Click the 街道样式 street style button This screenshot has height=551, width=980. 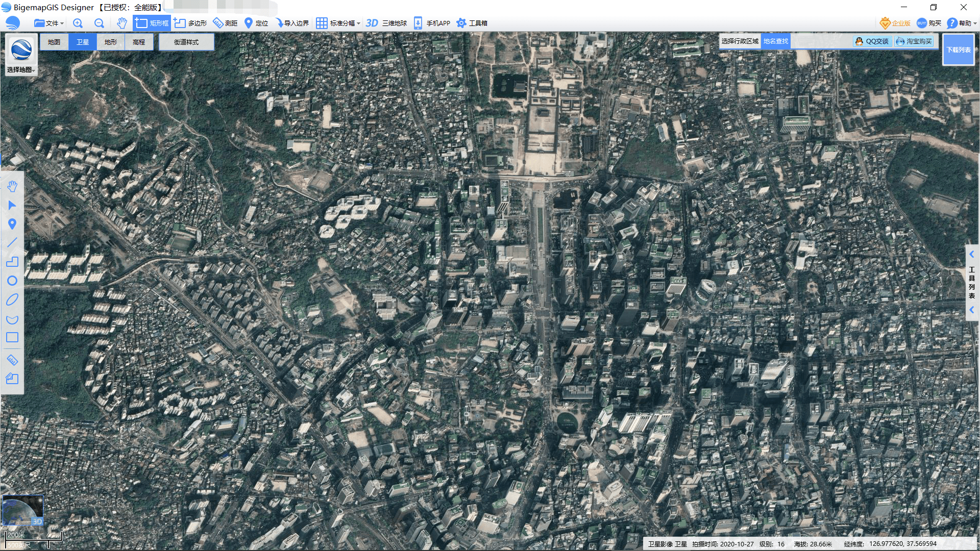(186, 42)
